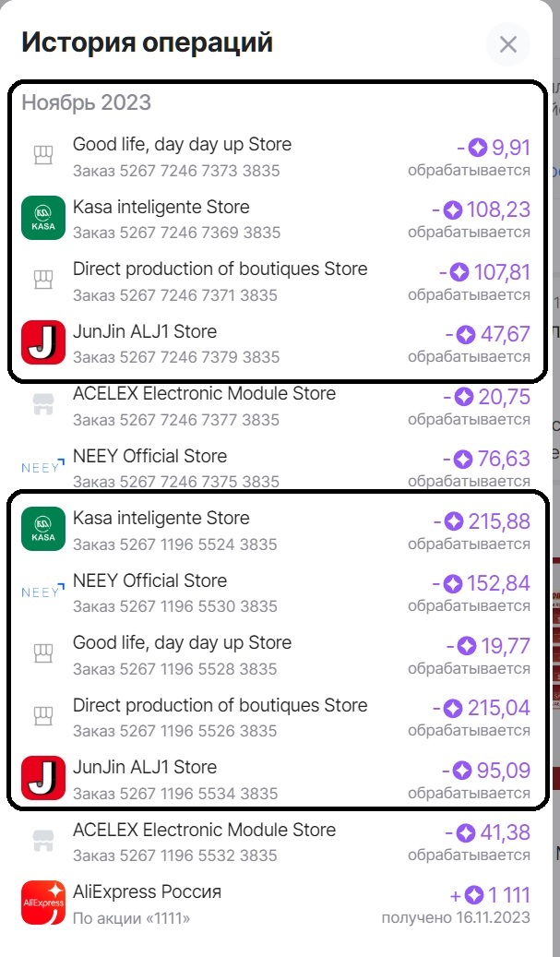Close the История операций panel
Image resolution: width=560 pixels, height=957 pixels.
pyautogui.click(x=507, y=44)
